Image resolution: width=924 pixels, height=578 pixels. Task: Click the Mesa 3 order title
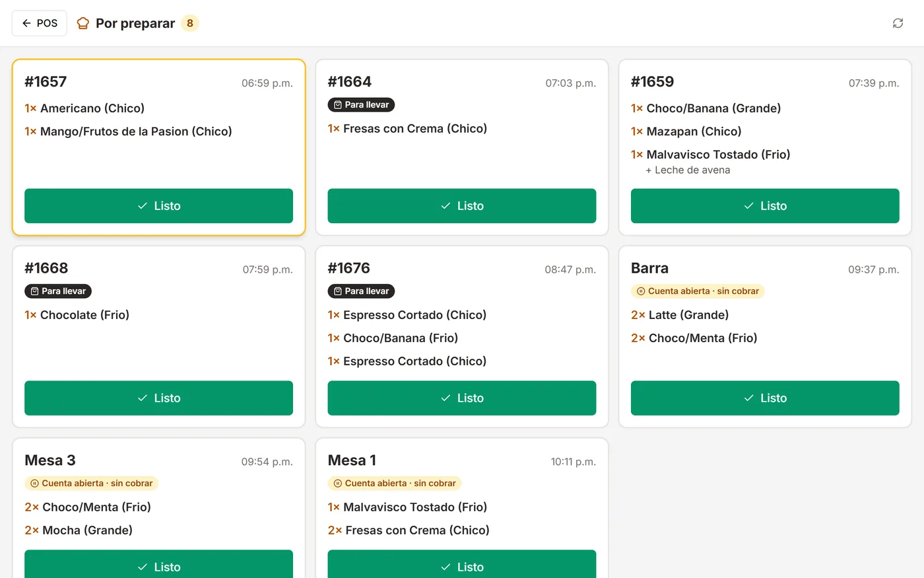[x=50, y=460]
